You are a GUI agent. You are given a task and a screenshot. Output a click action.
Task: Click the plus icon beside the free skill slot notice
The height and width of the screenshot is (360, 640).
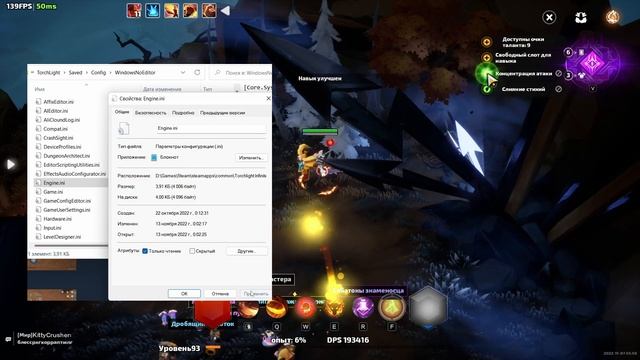tap(487, 58)
